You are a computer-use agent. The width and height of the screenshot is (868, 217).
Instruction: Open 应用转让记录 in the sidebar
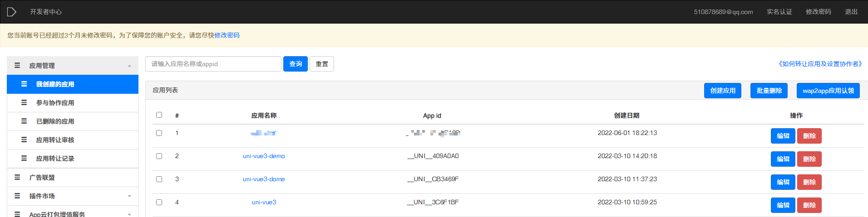[x=55, y=159]
